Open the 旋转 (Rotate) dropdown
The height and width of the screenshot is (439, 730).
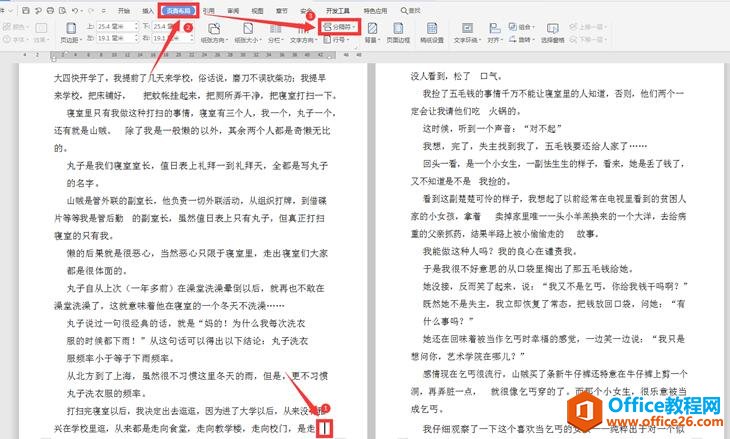(x=521, y=40)
